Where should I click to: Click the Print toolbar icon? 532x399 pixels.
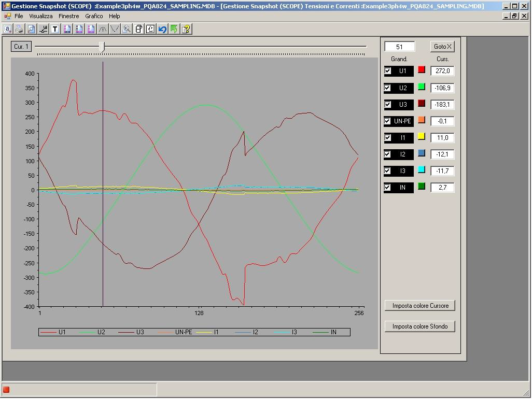(19, 29)
